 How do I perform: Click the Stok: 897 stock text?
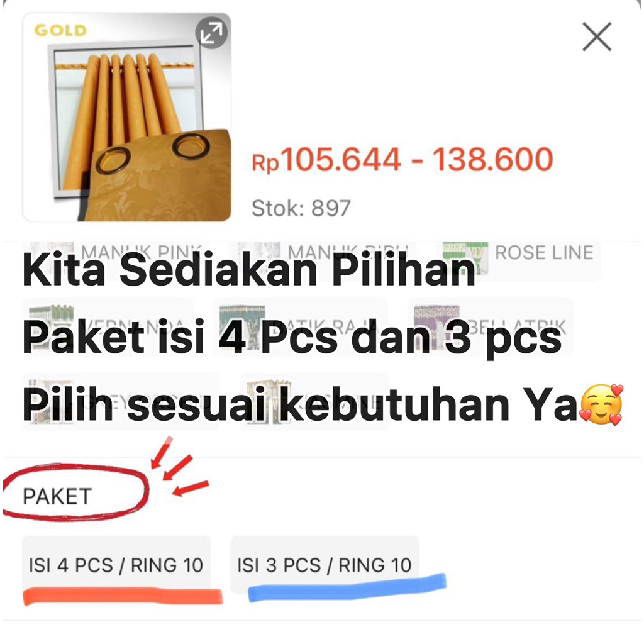(301, 208)
